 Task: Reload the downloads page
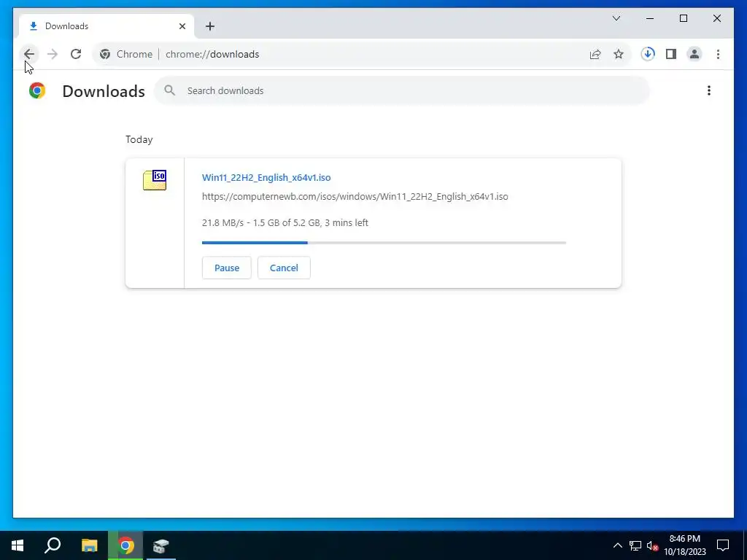tap(76, 54)
